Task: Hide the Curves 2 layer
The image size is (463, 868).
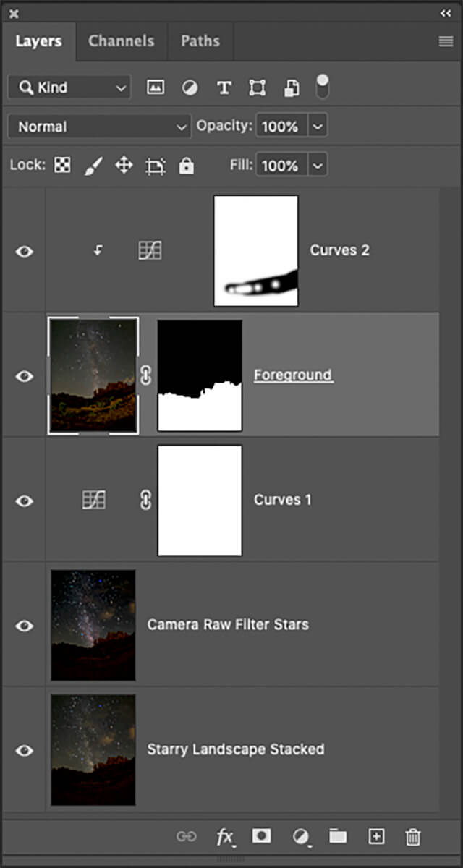Action: [x=25, y=251]
